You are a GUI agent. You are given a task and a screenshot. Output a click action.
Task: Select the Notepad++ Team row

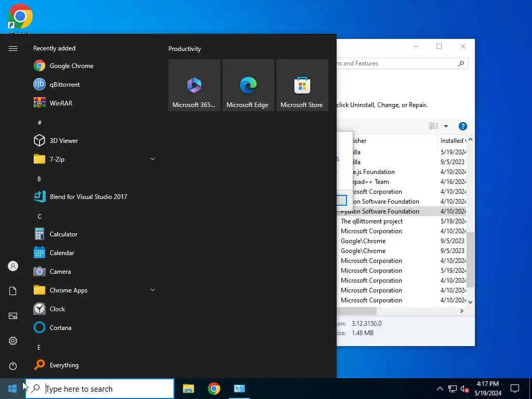(410, 182)
